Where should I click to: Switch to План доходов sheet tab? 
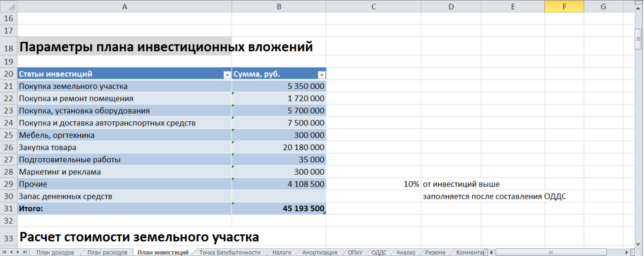click(55, 252)
